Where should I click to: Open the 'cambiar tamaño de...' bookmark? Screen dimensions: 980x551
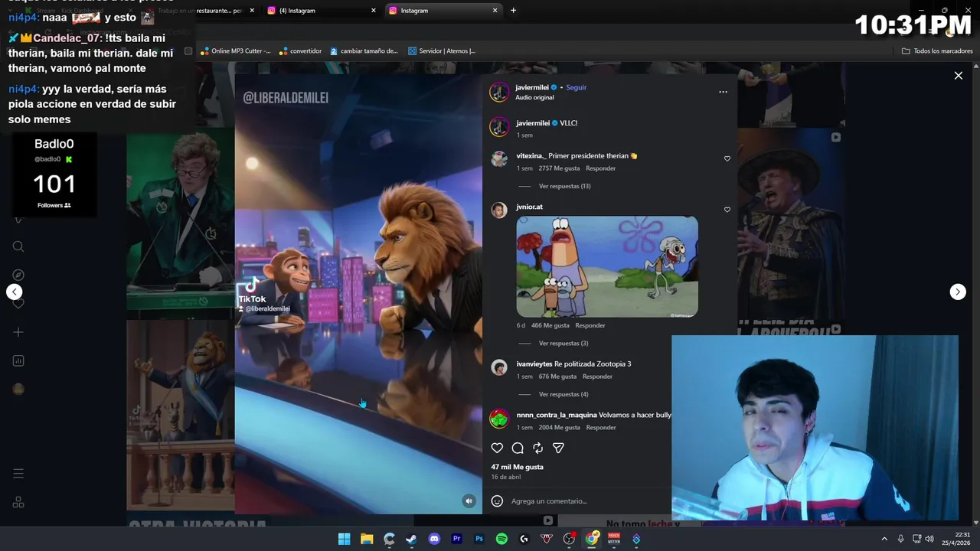click(x=364, y=51)
